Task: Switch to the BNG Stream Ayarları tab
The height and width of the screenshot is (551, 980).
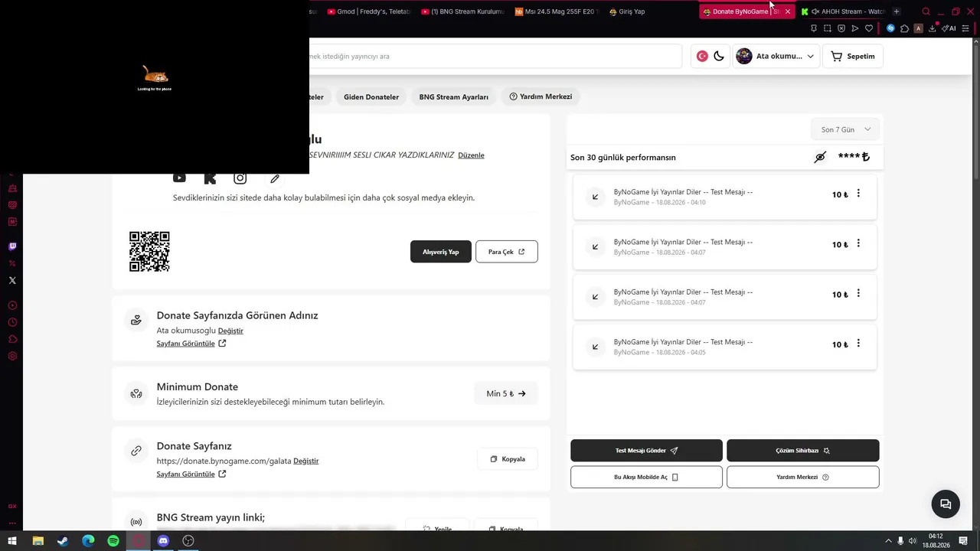Action: 454,97
